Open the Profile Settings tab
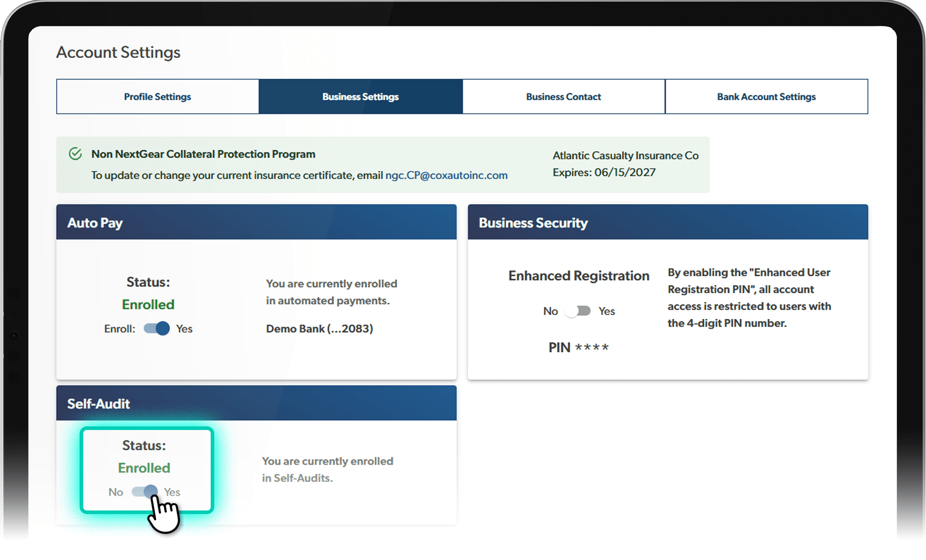The image size is (926, 560). (x=157, y=96)
